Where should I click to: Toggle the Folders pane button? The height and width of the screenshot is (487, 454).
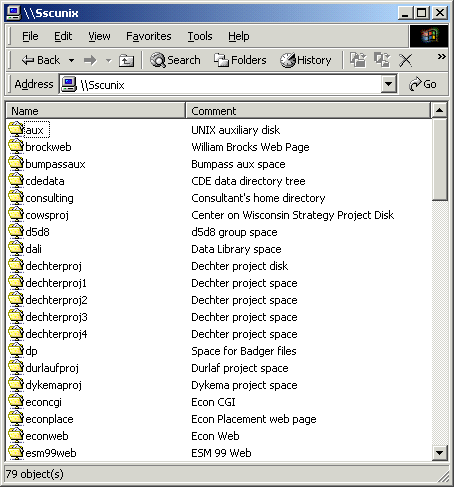(240, 60)
